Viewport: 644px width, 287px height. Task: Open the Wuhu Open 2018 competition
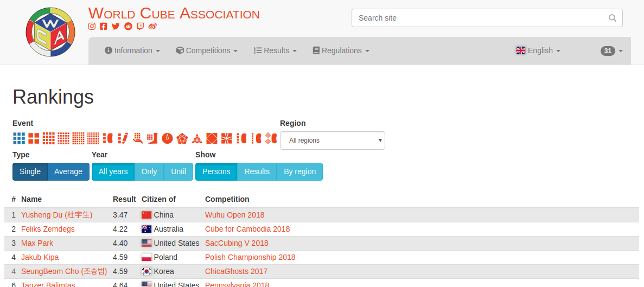click(x=234, y=215)
